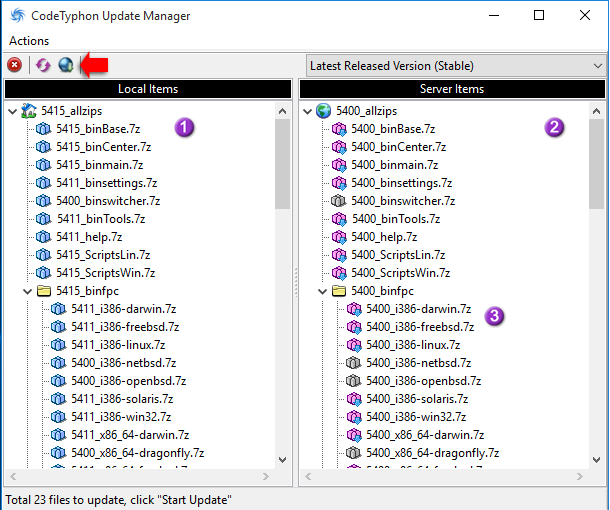Click the purple refresh arrows toolbar icon

(43, 65)
